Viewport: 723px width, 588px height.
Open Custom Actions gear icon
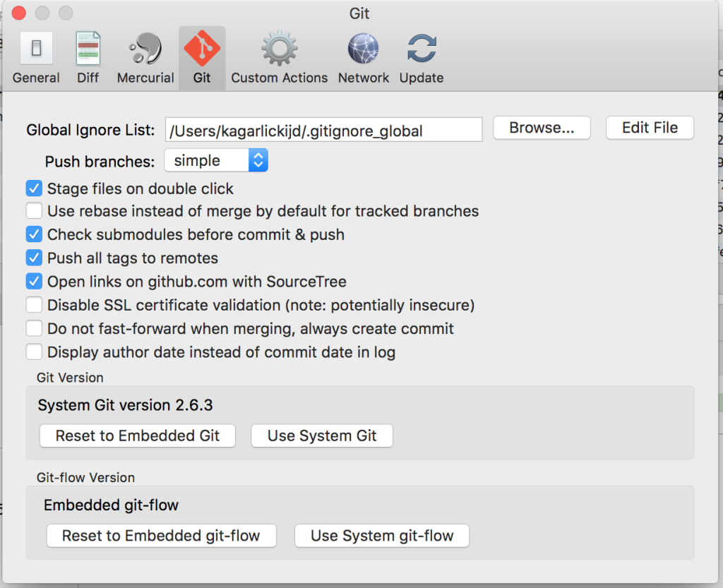tap(280, 50)
